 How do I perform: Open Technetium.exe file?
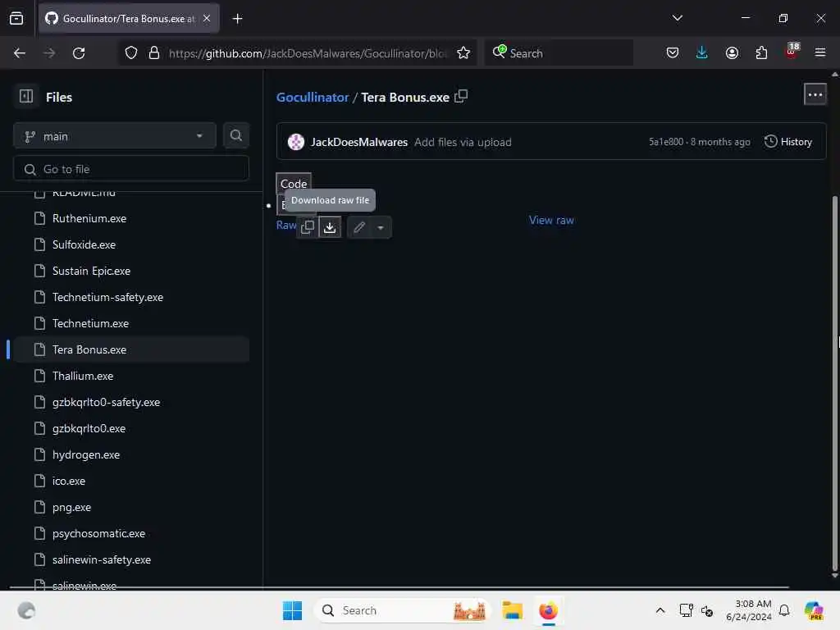tap(131, 323)
